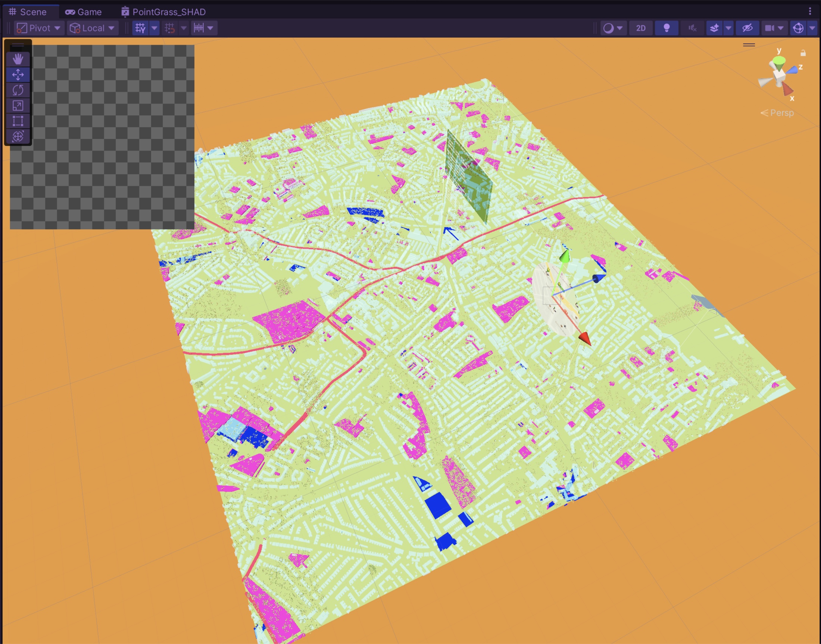Click the green Y arrow of move gizmo

pyautogui.click(x=564, y=256)
